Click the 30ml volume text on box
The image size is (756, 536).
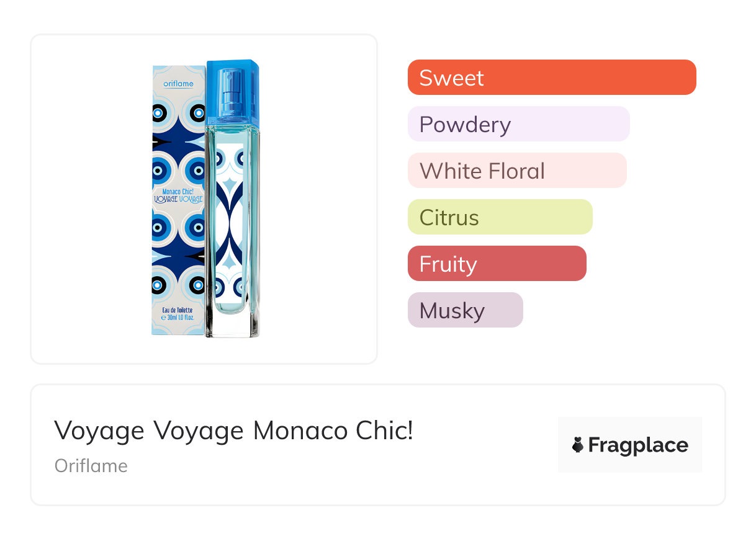[x=178, y=317]
